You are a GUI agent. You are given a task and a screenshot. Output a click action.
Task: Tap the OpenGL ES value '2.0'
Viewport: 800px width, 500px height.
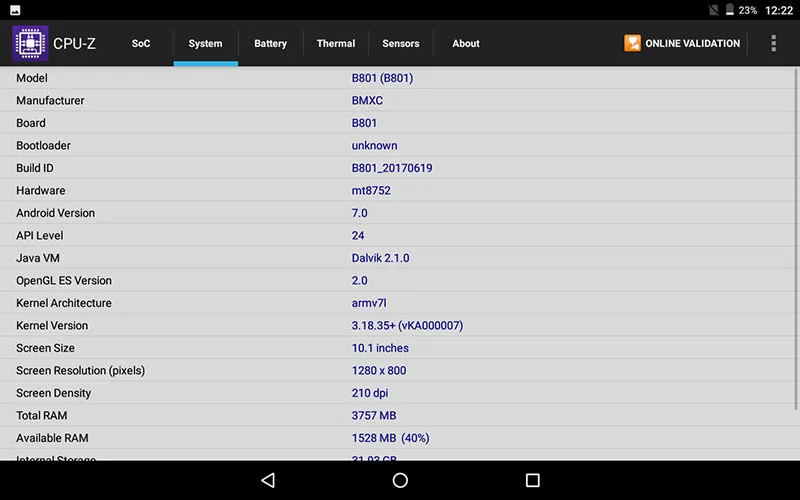click(359, 280)
